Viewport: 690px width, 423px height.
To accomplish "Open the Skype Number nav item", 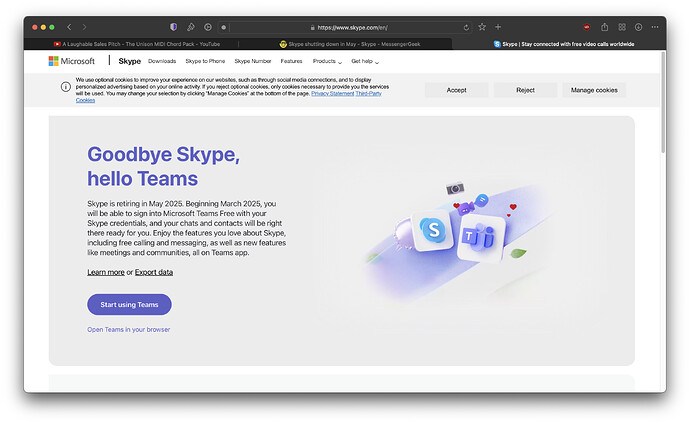I will tap(253, 61).
